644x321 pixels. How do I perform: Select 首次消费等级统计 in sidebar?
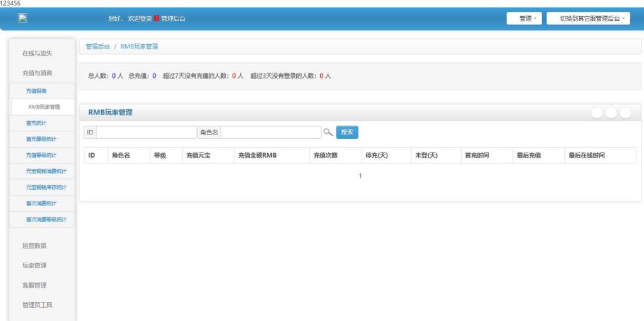[x=45, y=219]
